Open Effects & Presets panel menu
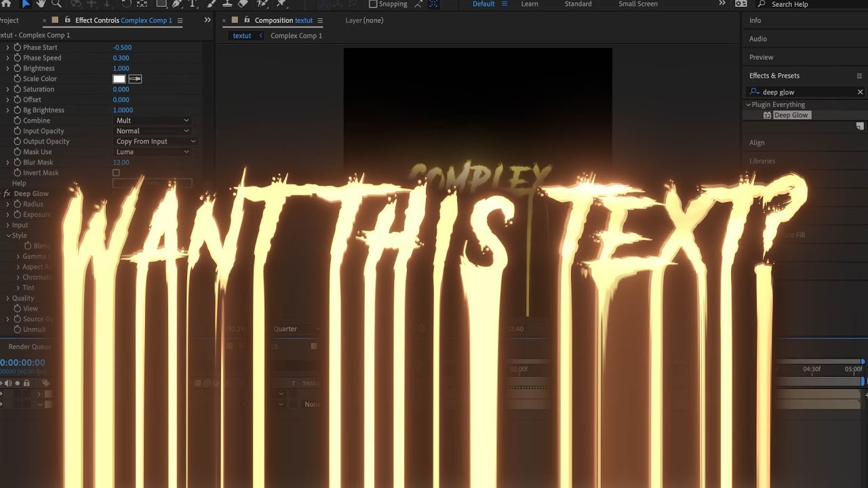This screenshot has height=488, width=868. tap(859, 76)
